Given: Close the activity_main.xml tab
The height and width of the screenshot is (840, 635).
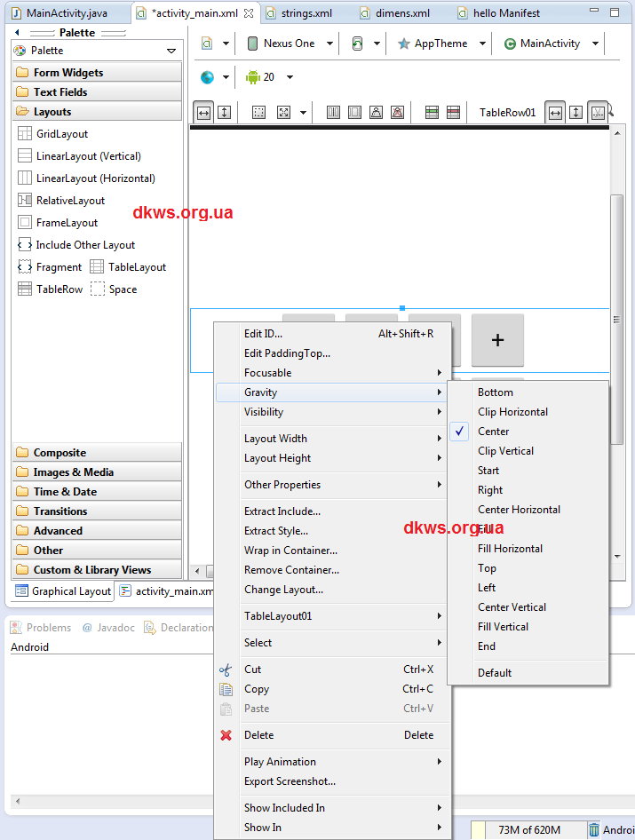Looking at the screenshot, I should point(249,13).
